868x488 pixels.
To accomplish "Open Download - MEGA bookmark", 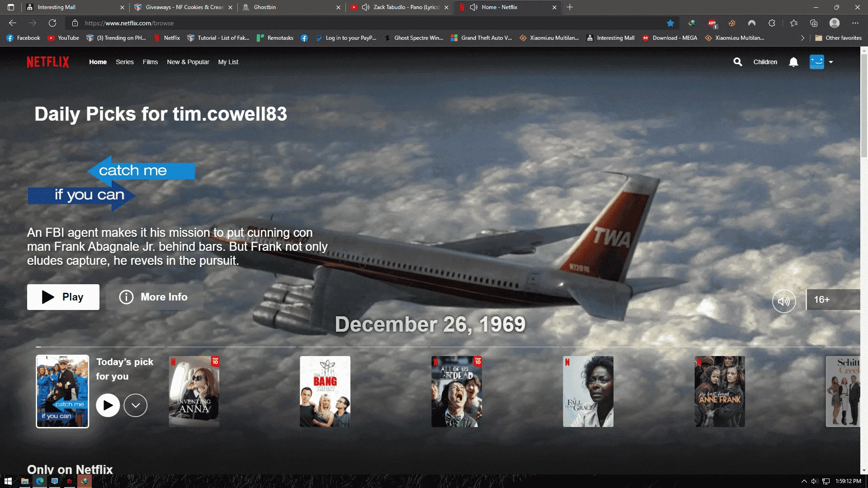I will (670, 38).
